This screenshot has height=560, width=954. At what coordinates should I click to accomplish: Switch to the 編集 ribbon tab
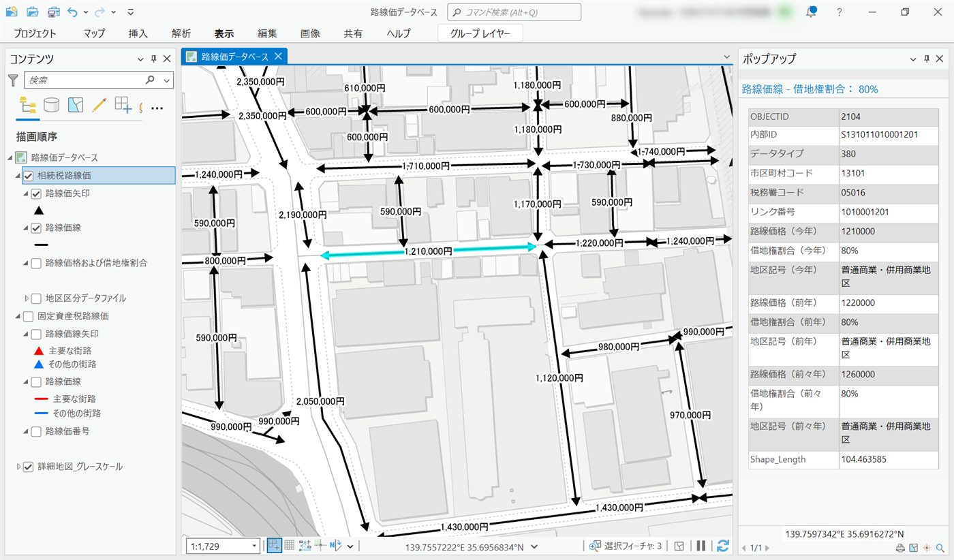[x=267, y=33]
